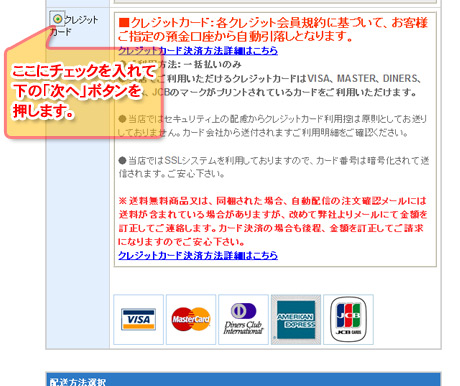
Task: Click the red 送料無料商品 notice text
Action: 273,221
